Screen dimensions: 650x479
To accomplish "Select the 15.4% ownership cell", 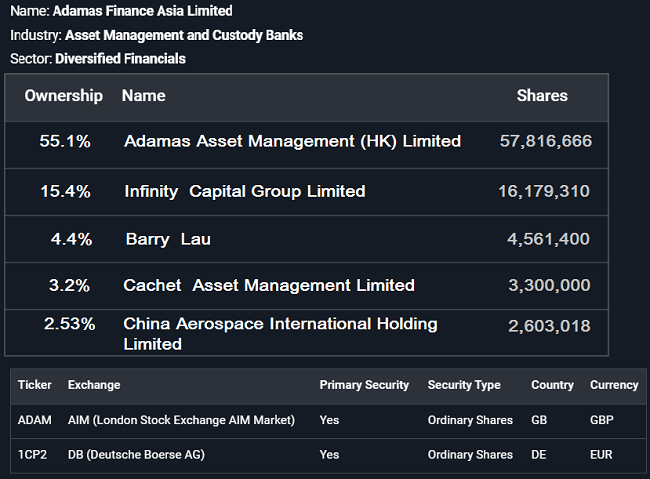I will [x=65, y=192].
